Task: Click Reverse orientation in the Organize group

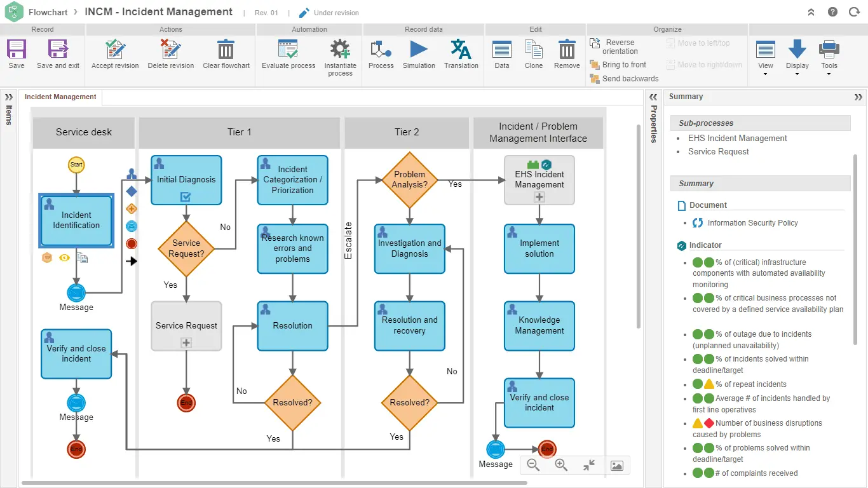Action: click(614, 47)
